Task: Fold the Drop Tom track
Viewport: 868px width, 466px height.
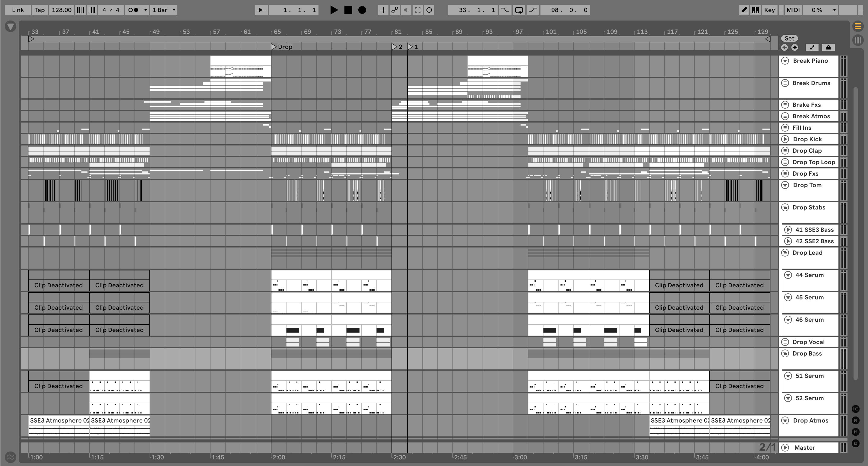Action: (785, 185)
